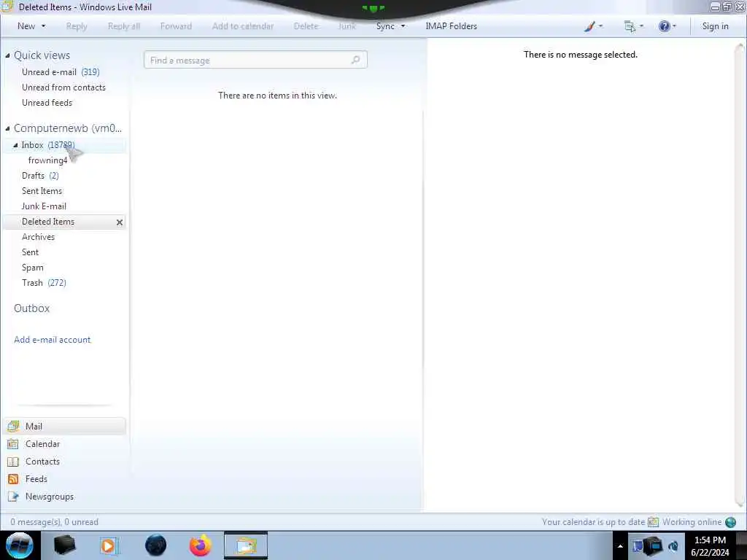Click Add e-mail account link

[52, 340]
